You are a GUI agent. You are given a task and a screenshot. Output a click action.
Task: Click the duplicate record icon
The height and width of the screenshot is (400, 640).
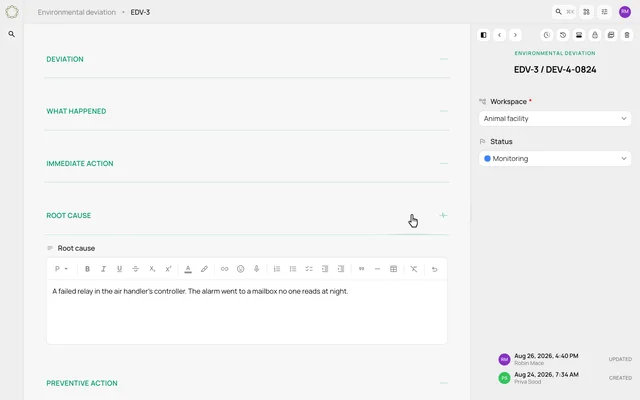pos(611,35)
